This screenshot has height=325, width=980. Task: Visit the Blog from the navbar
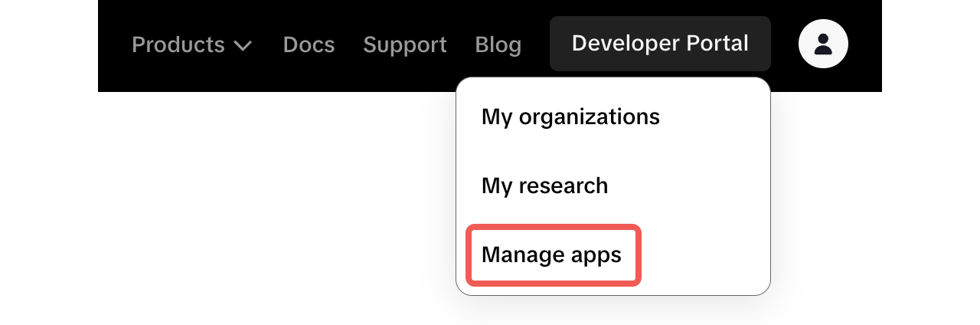pyautogui.click(x=498, y=44)
